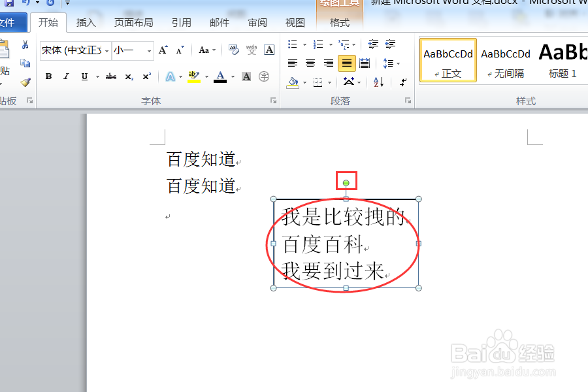Click the Distributed alignment icon

365,63
